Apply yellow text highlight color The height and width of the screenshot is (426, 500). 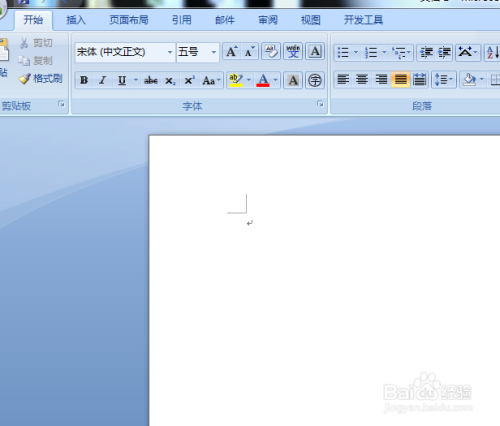coord(236,80)
